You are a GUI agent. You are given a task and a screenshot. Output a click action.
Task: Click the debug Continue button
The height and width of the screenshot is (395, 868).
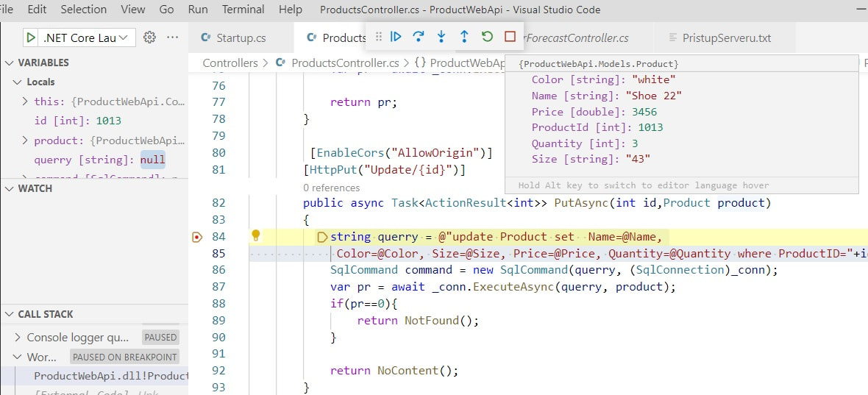[x=396, y=37]
